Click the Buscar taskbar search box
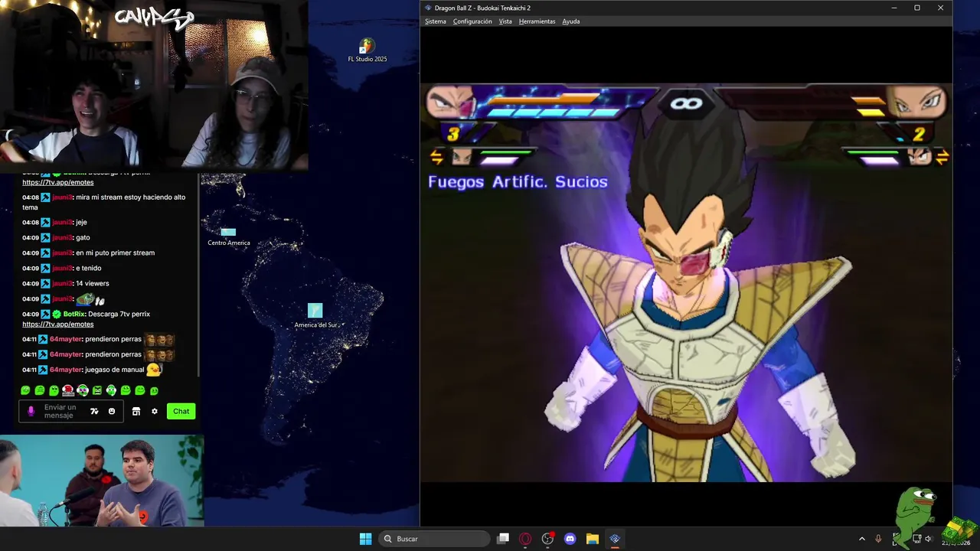 pos(435,539)
